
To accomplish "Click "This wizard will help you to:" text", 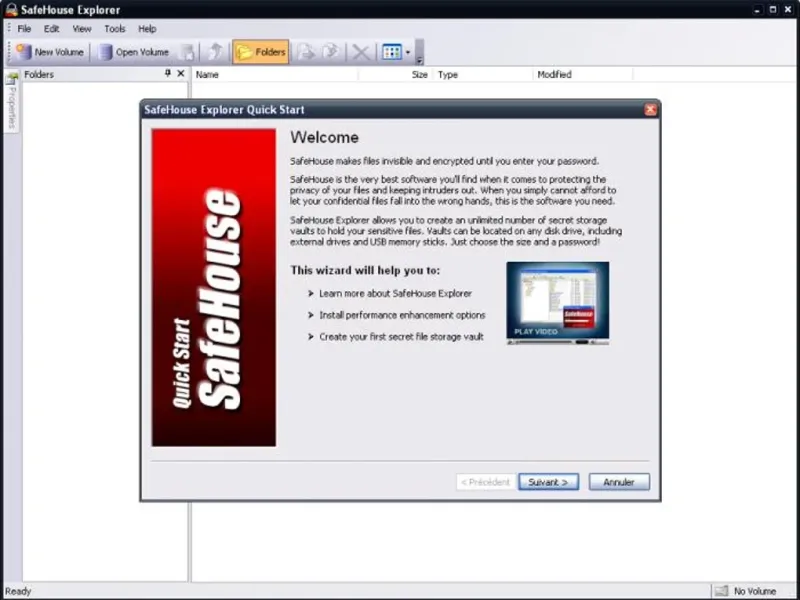I will [x=365, y=270].
